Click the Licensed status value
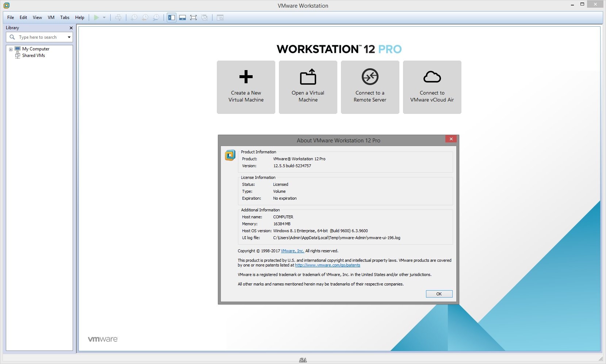 (x=281, y=184)
